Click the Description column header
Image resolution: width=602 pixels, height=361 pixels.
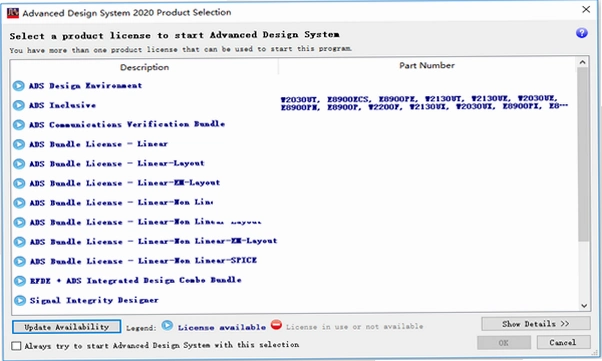(x=144, y=67)
